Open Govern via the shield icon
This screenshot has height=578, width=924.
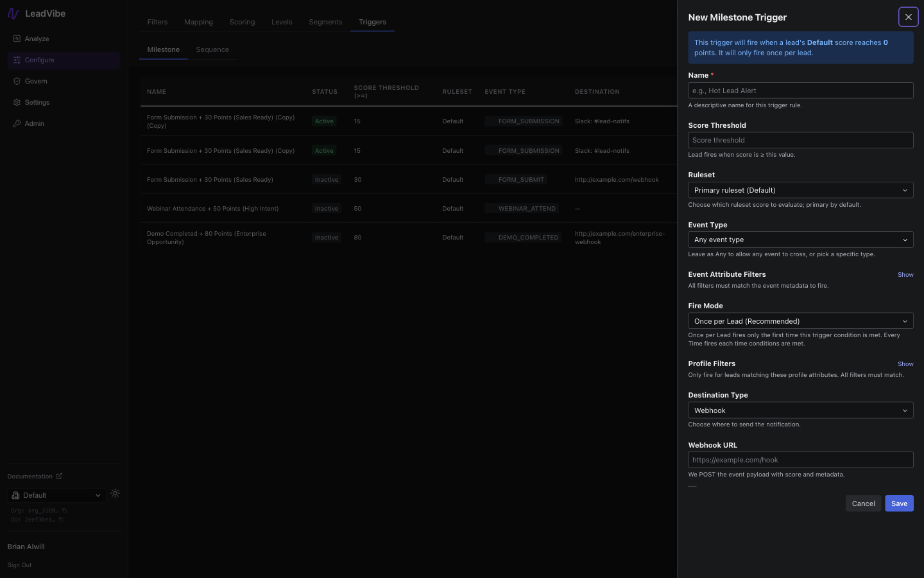click(x=17, y=81)
